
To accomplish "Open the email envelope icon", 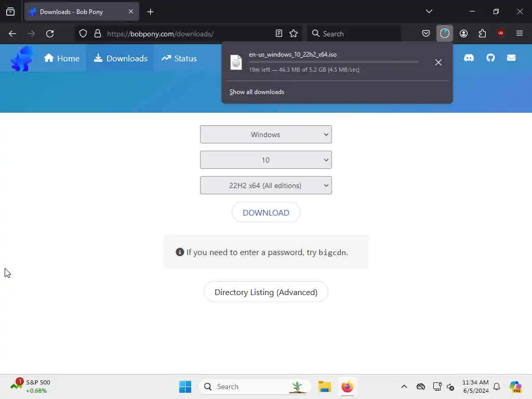I will point(511,58).
